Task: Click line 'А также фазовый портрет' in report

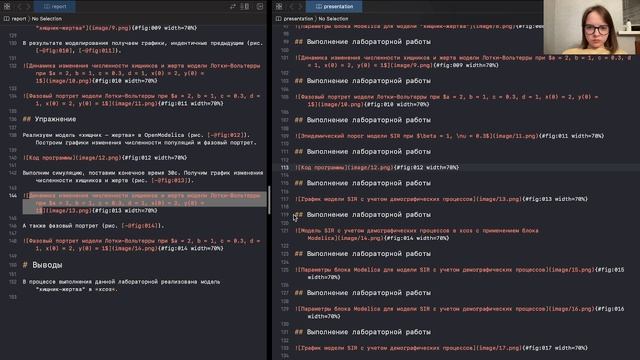Action: (x=93, y=226)
